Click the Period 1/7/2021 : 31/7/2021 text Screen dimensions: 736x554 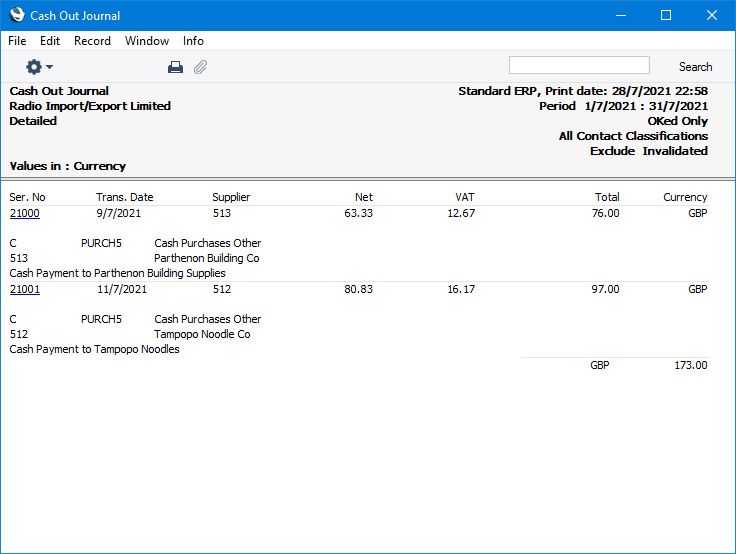coord(623,106)
